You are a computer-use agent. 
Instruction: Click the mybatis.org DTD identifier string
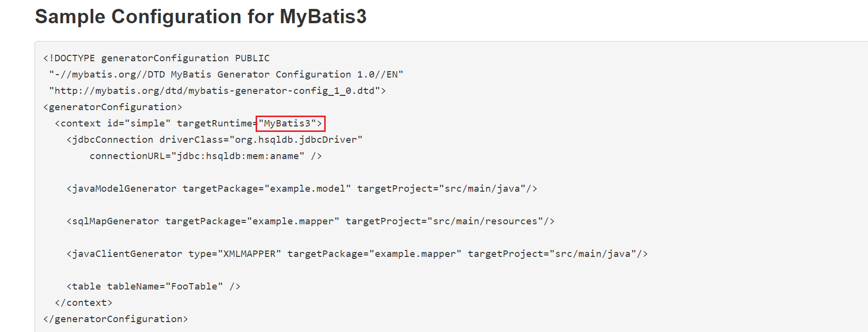click(x=226, y=75)
